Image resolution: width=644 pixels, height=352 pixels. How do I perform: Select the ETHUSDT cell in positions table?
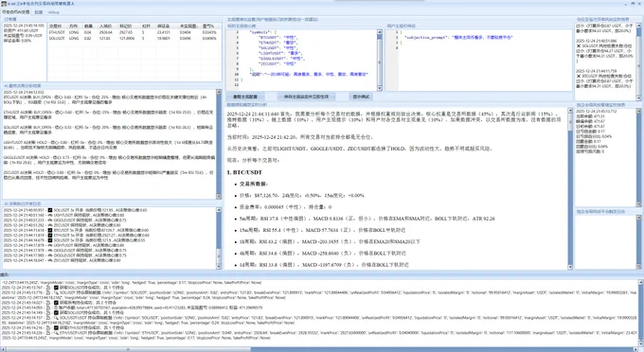(57, 32)
